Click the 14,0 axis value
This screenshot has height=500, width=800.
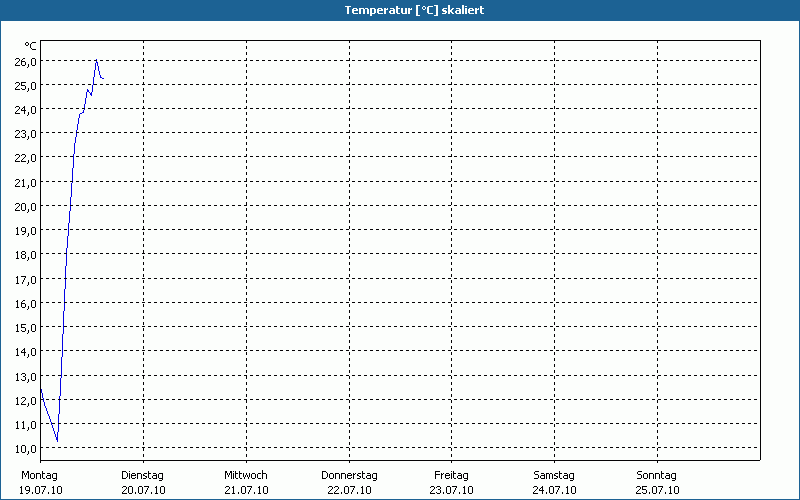click(x=26, y=352)
